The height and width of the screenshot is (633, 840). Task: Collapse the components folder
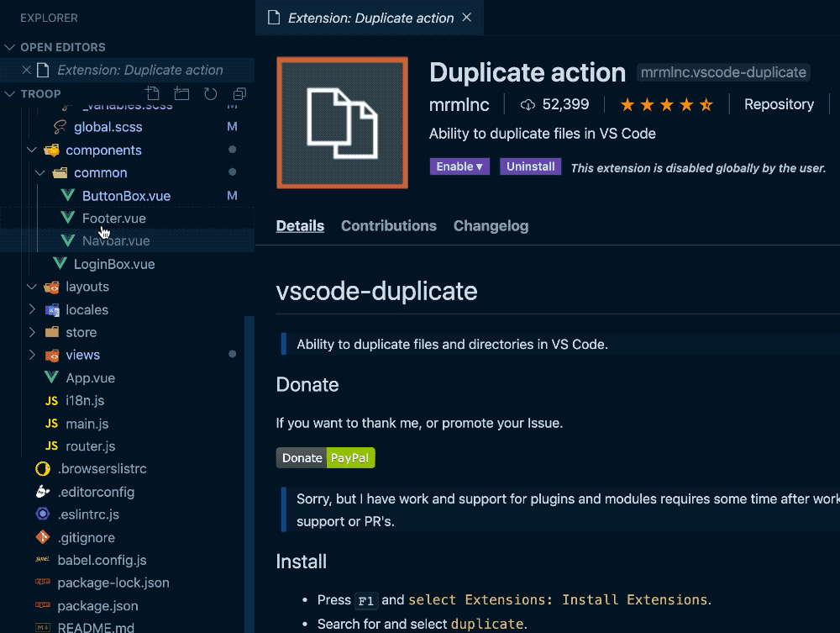[x=32, y=150]
